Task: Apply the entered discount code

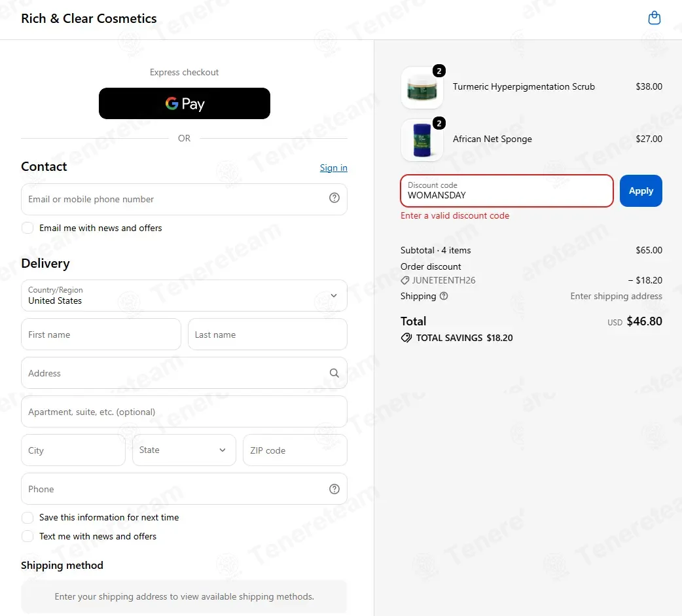Action: coord(641,190)
